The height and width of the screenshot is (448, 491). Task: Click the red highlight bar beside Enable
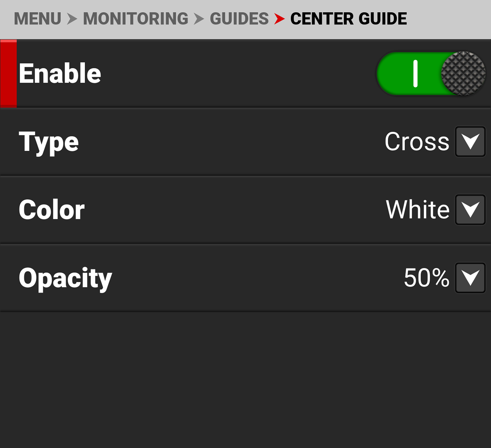tap(9, 74)
